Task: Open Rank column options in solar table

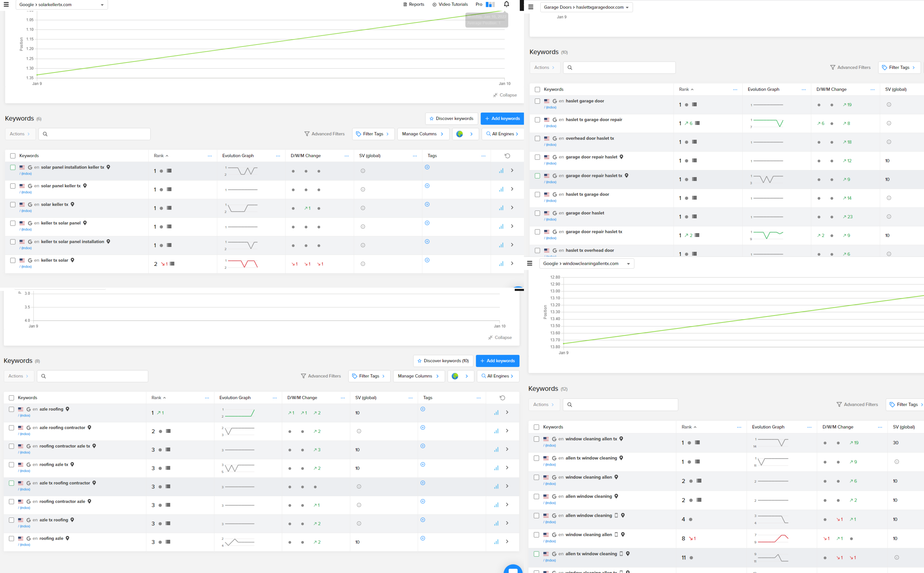Action: pyautogui.click(x=210, y=156)
